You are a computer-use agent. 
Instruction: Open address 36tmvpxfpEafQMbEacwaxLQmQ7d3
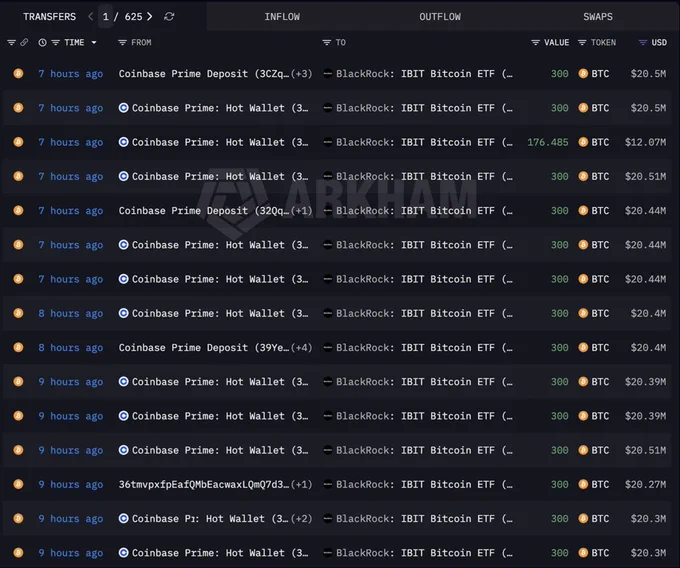(203, 484)
